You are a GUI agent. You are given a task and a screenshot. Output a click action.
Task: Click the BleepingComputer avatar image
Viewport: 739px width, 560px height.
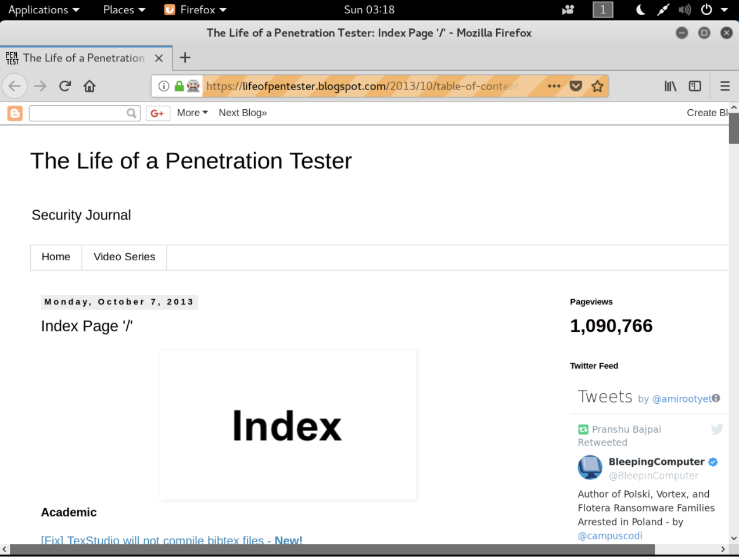[x=590, y=468]
